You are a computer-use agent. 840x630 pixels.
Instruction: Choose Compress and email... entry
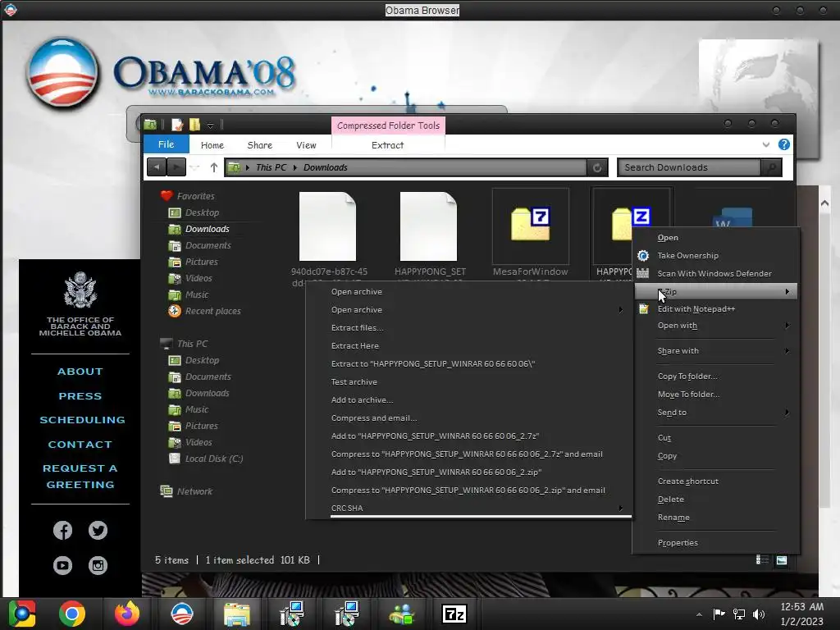pyautogui.click(x=374, y=418)
